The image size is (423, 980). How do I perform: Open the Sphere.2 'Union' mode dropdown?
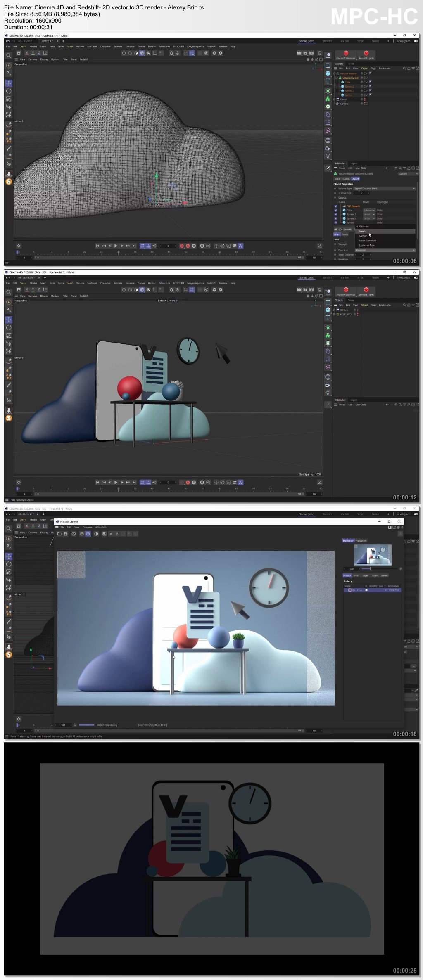tap(368, 214)
